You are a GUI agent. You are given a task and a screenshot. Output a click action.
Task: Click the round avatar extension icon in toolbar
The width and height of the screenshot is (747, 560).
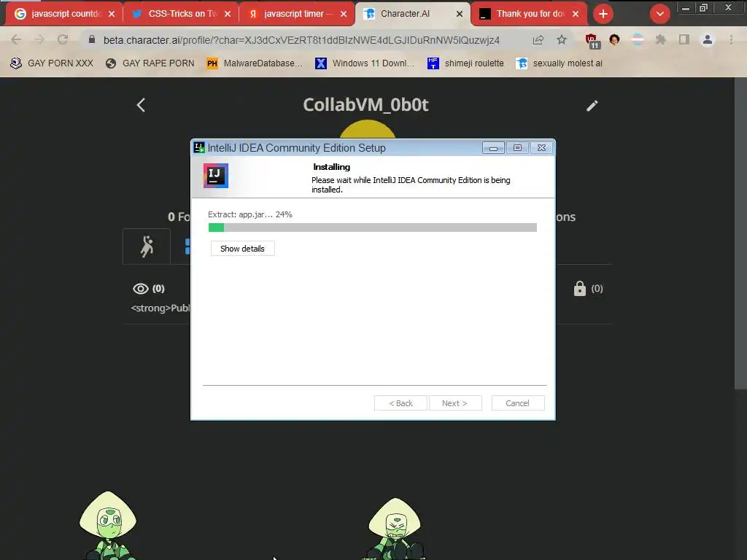614,40
